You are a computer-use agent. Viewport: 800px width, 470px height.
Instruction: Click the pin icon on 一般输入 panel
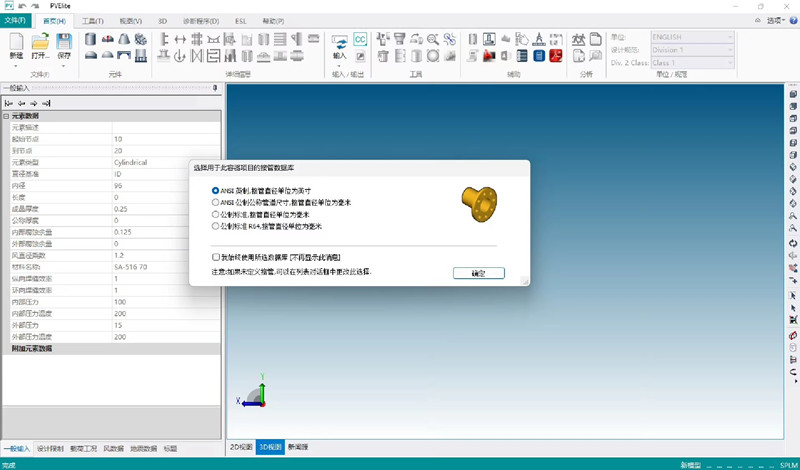[x=216, y=88]
